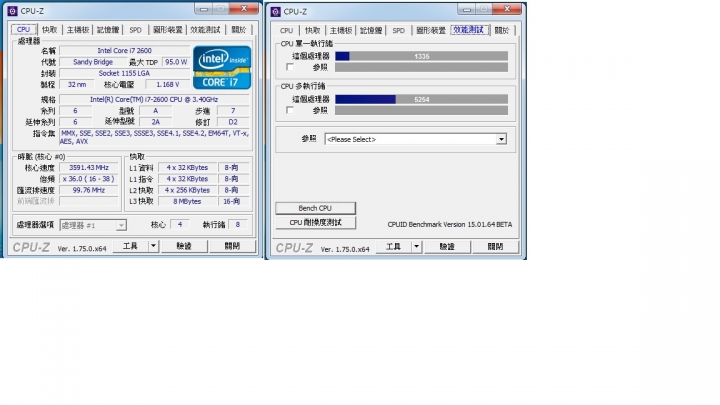The image size is (720, 405).
Task: Switch to CPU tab in right window
Action: [x=286, y=30]
